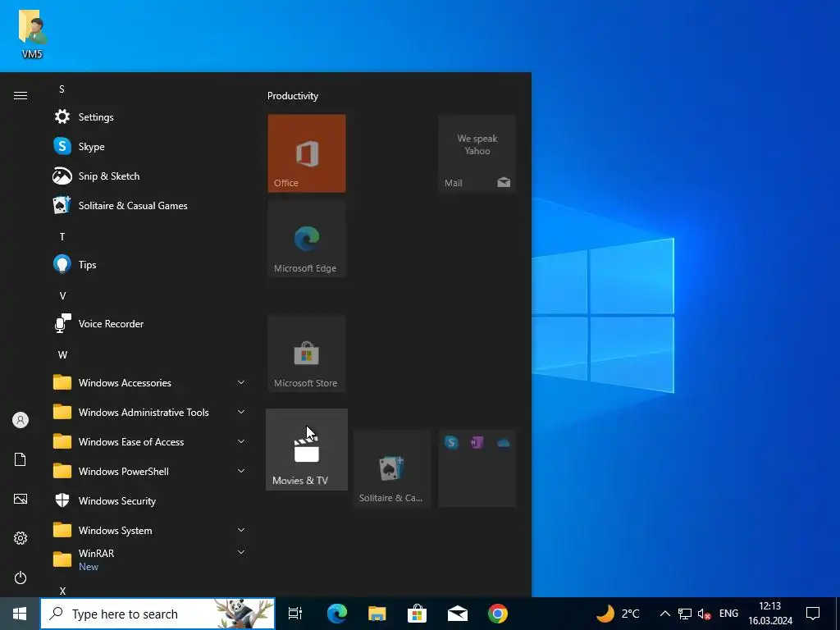Open the notification Action Center
840x630 pixels.
pyautogui.click(x=813, y=614)
